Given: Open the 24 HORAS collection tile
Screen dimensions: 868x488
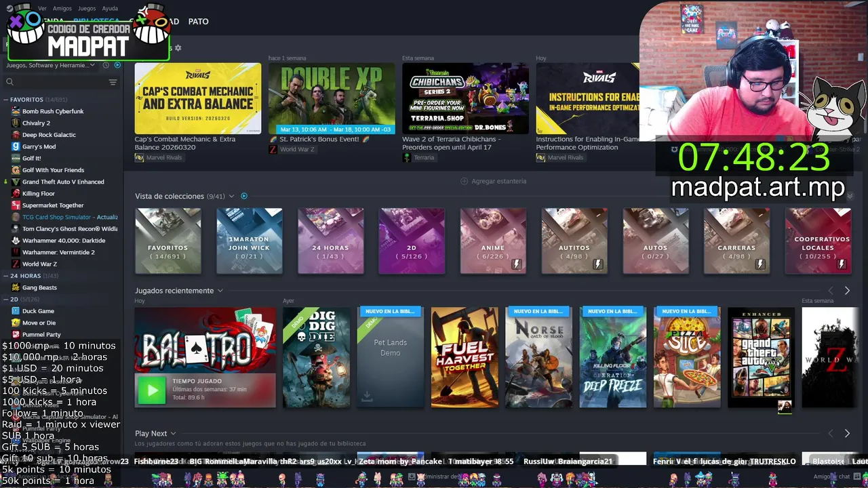Looking at the screenshot, I should (x=330, y=241).
